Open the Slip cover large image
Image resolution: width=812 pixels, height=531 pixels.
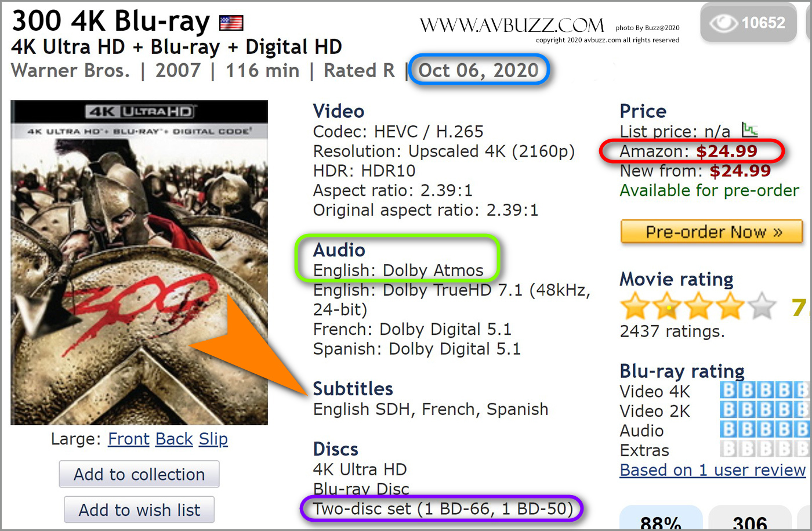tap(213, 439)
